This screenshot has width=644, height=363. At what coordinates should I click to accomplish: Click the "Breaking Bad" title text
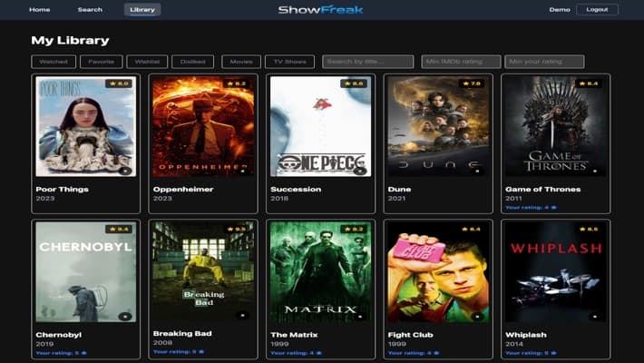coord(182,333)
